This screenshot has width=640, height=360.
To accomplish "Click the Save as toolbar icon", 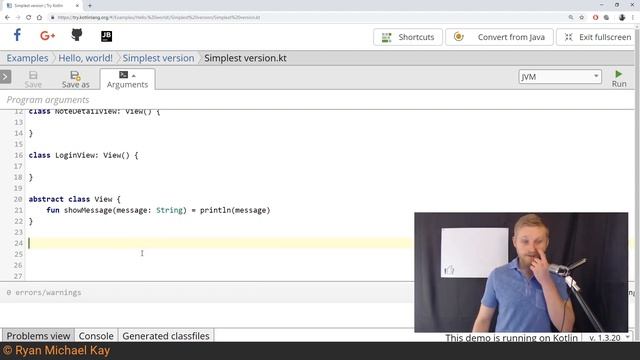I will point(76,79).
